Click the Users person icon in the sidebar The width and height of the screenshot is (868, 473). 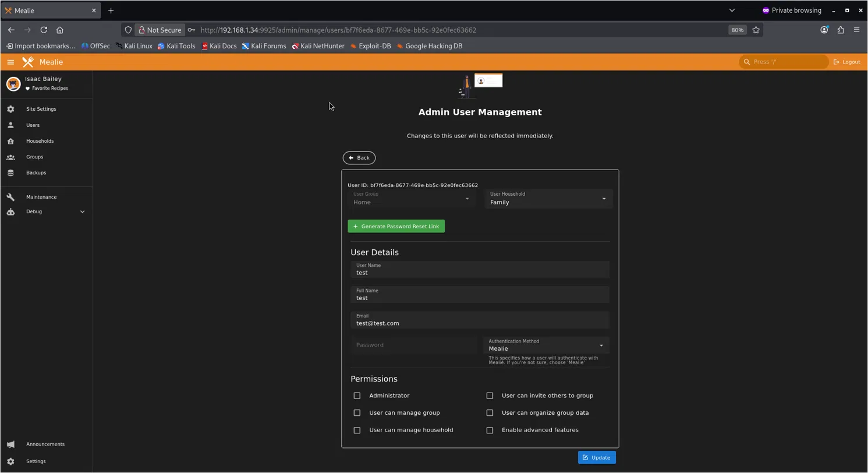pos(10,125)
